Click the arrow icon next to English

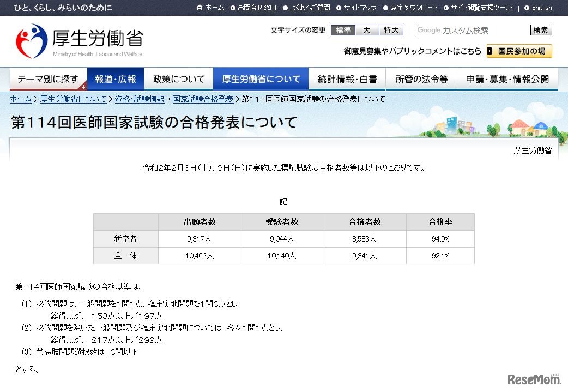coord(526,8)
